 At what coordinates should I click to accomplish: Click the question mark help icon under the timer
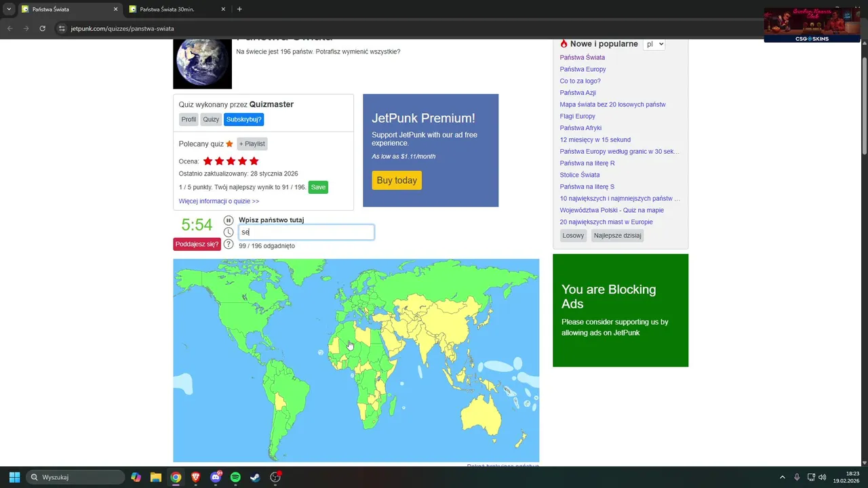[x=229, y=244]
